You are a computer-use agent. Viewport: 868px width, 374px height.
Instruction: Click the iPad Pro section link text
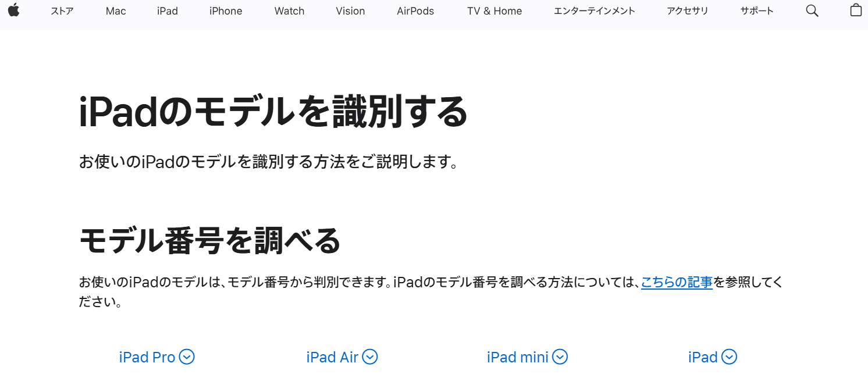(147, 357)
